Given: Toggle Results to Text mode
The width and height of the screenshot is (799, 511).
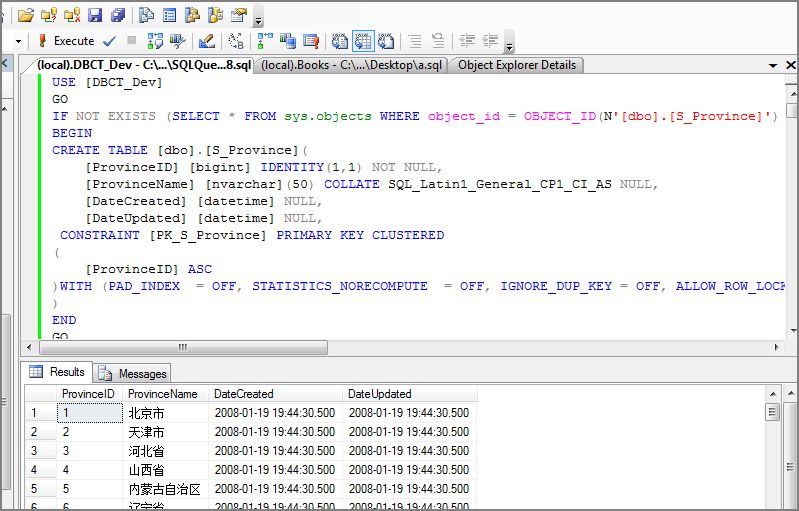Looking at the screenshot, I should (340, 41).
